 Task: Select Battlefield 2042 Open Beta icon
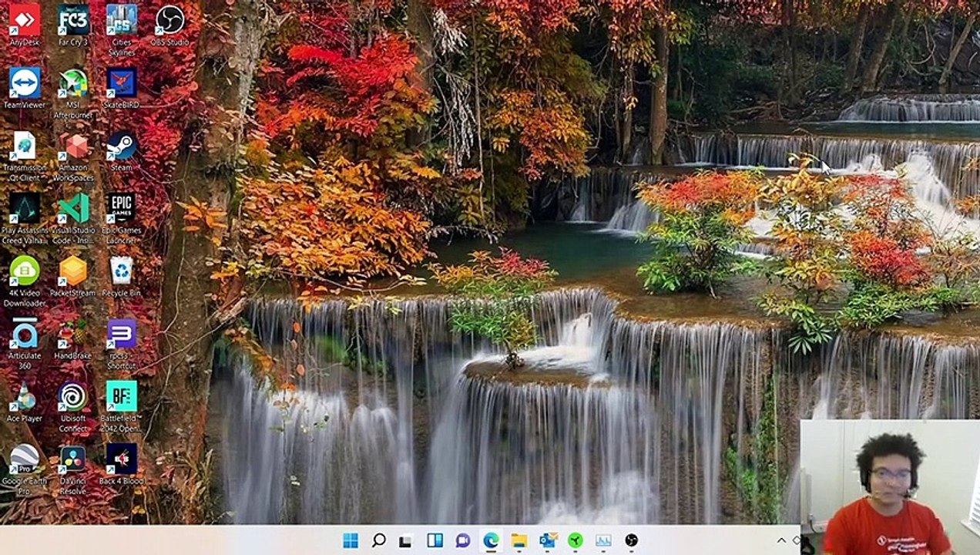(122, 406)
